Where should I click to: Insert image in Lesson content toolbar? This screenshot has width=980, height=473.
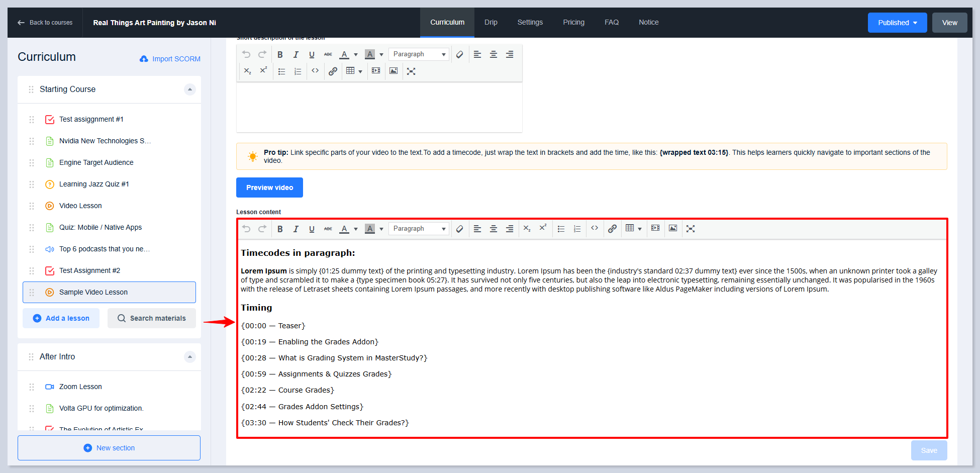673,228
